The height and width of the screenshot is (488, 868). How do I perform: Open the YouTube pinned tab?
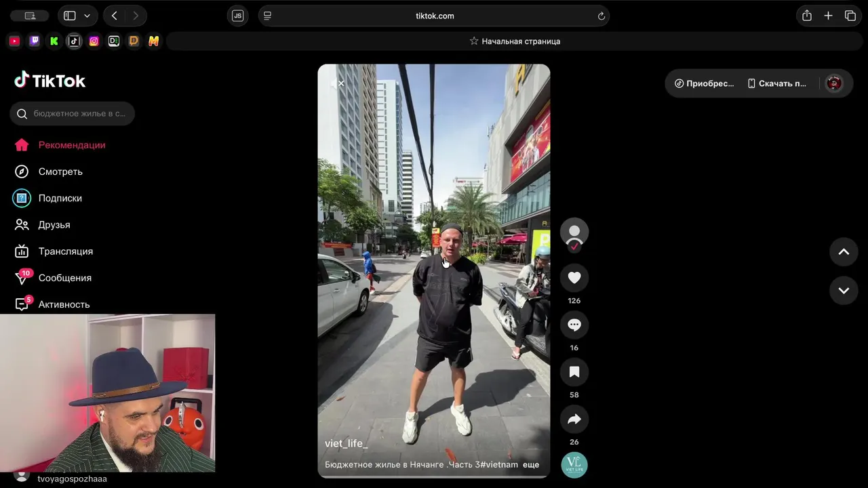[x=14, y=41]
